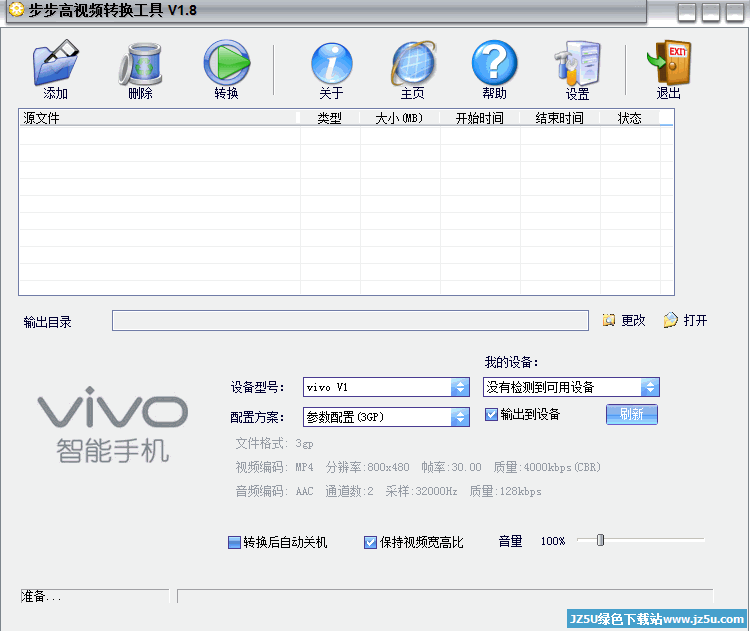
Task: Click the 分辨率:800x480 text
Action: pos(367,467)
